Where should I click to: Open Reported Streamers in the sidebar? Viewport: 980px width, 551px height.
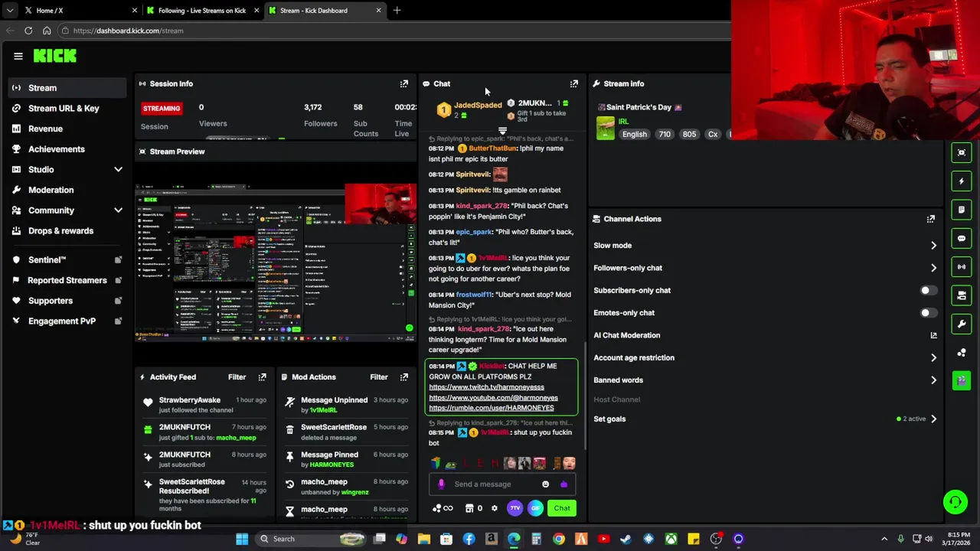tap(67, 280)
